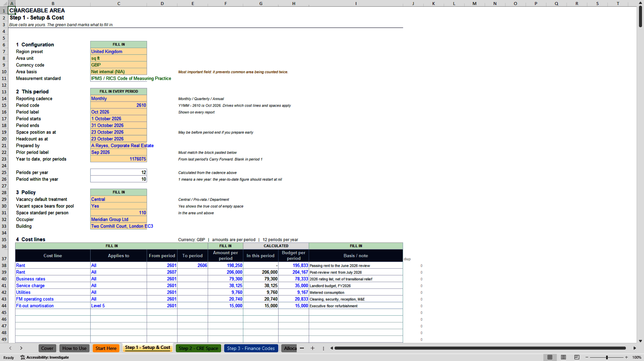Image resolution: width=644 pixels, height=361 pixels.
Task: Open the Start Here tab
Action: (106, 348)
